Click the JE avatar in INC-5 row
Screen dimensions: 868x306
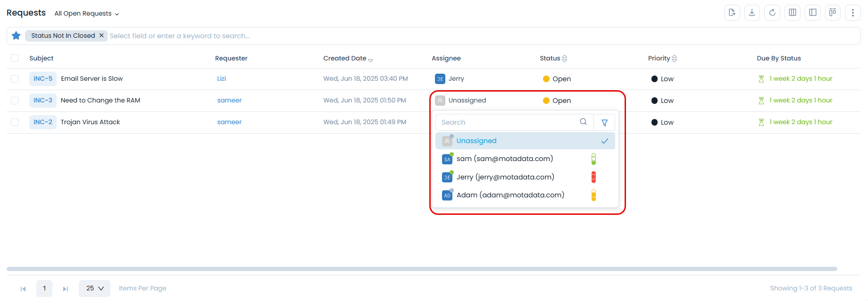click(440, 79)
